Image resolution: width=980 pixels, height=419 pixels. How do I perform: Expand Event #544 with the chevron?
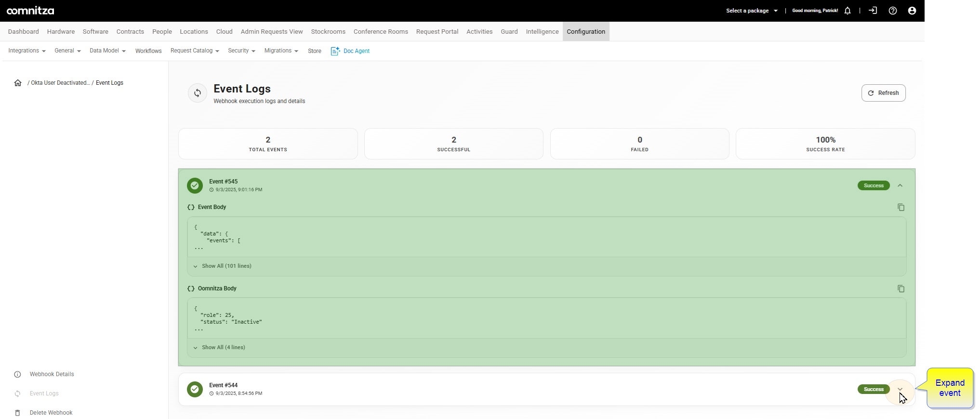(900, 389)
